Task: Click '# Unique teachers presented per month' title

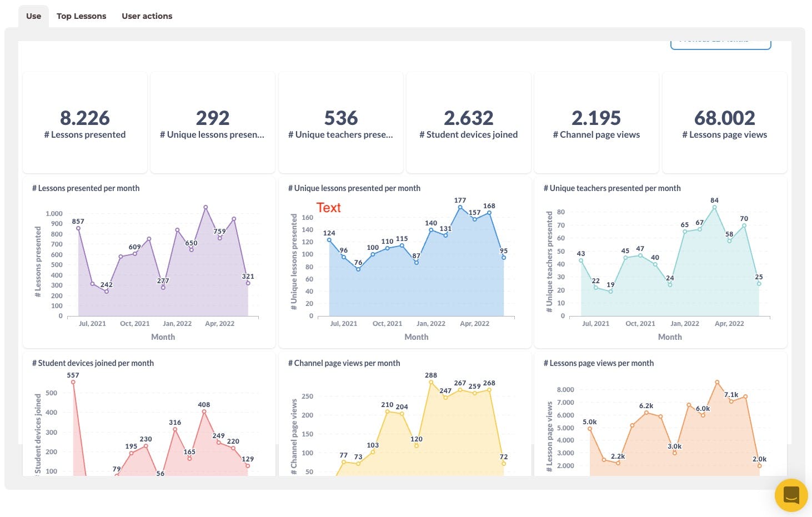Action: click(612, 188)
